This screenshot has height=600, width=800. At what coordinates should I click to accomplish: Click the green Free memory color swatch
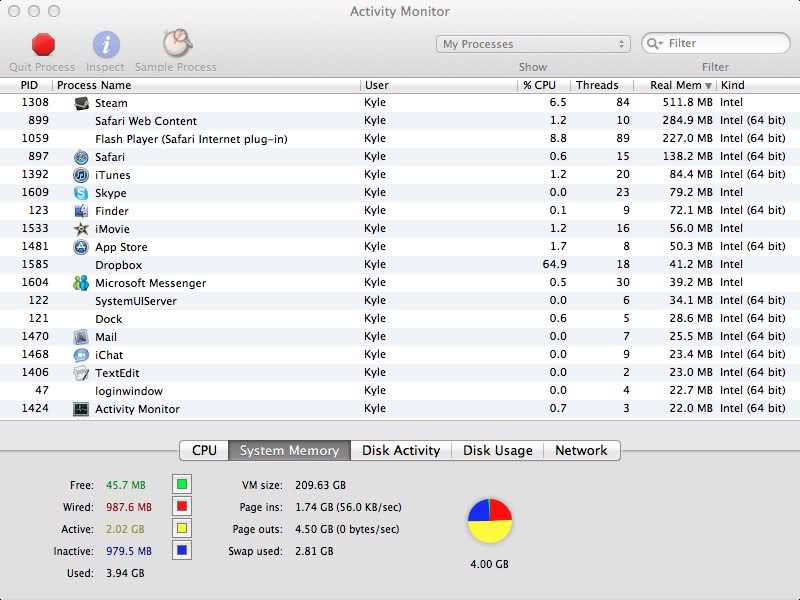182,484
